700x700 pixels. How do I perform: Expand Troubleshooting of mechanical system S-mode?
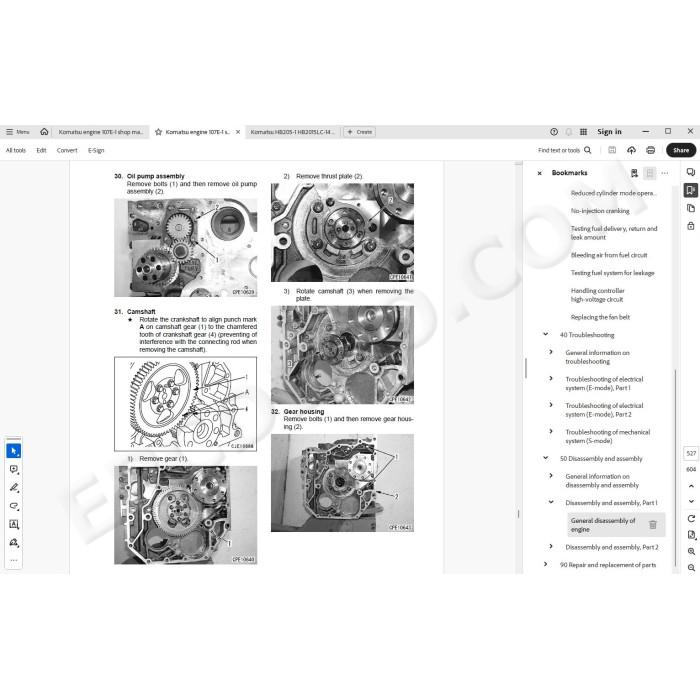551,431
